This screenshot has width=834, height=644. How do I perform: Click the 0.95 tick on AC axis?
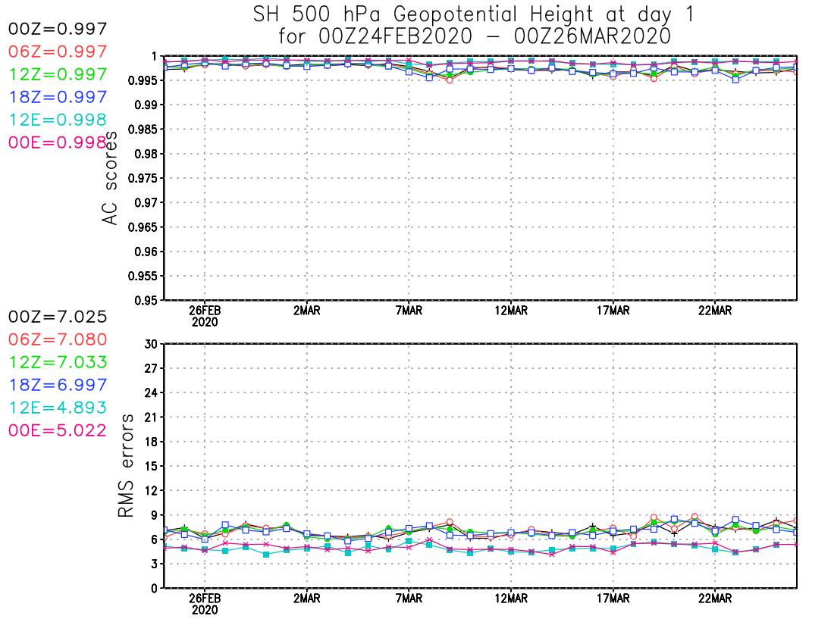(x=146, y=300)
